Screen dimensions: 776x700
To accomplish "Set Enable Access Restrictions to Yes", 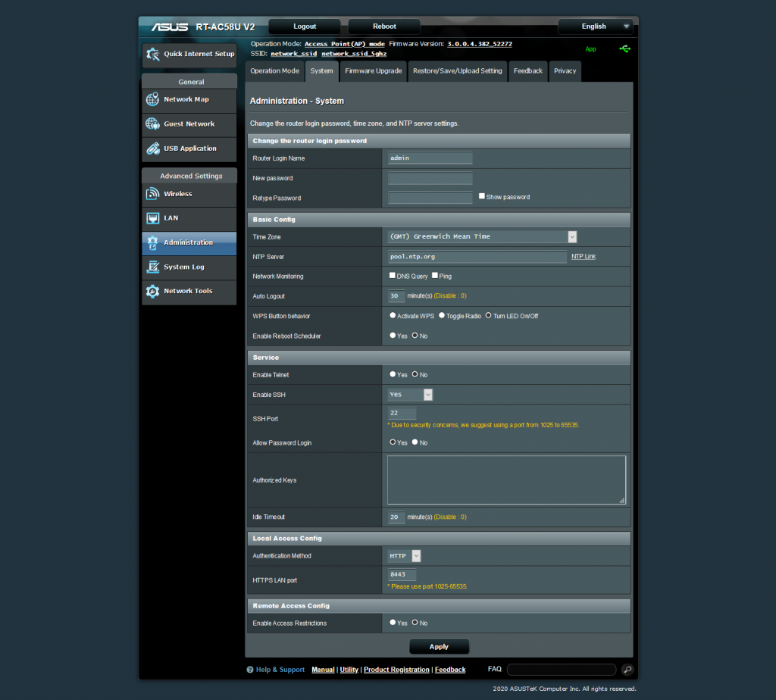I will click(x=393, y=623).
